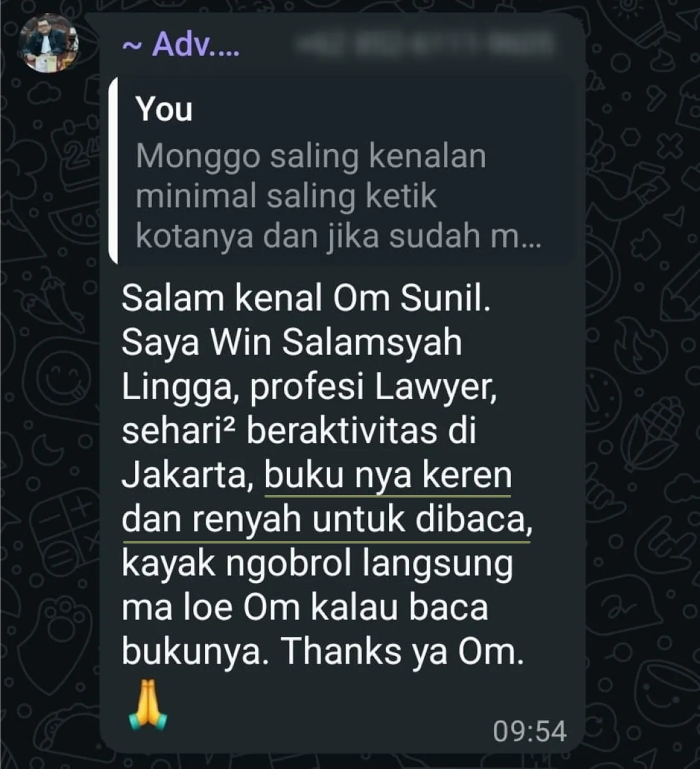Select underlined phrase "buku nya keren"
The height and width of the screenshot is (769, 700).
tap(388, 476)
